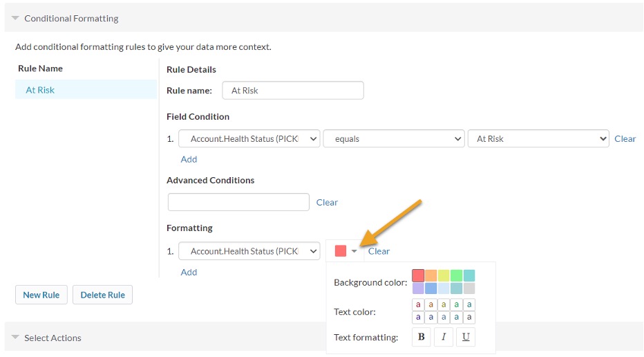The height and width of the screenshot is (357, 644).
Task: Apply underline text formatting
Action: click(x=466, y=337)
